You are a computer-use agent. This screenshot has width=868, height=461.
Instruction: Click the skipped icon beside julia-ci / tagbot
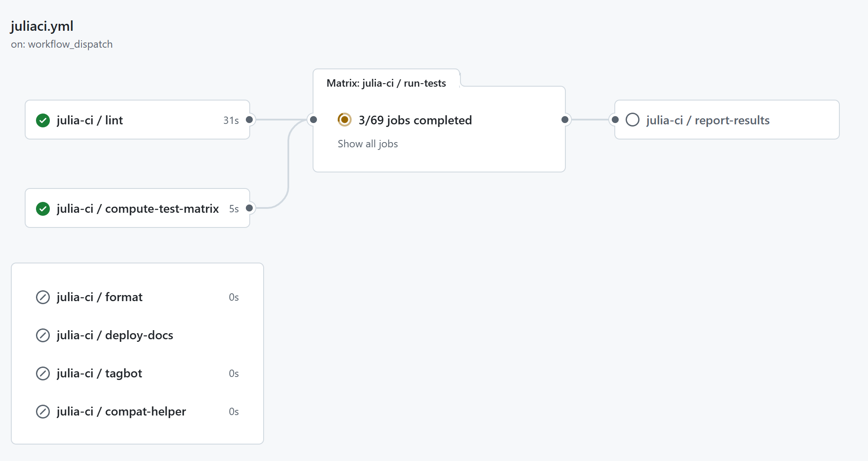point(43,373)
